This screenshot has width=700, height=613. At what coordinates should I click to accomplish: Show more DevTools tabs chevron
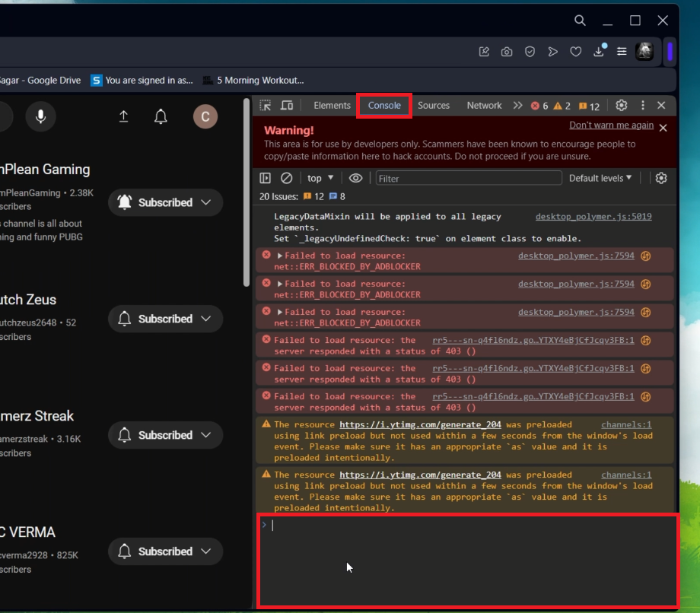(x=517, y=106)
